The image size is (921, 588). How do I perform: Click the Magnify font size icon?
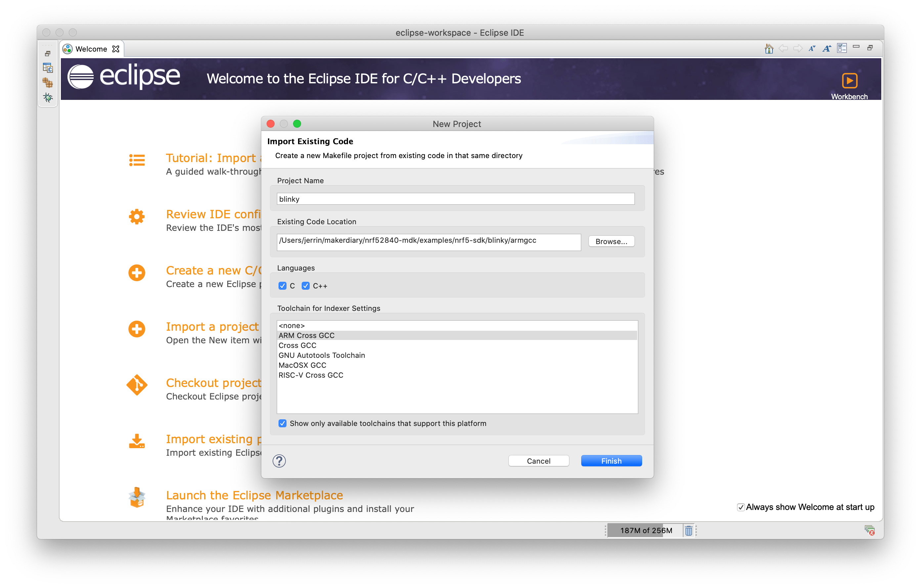[x=827, y=49]
